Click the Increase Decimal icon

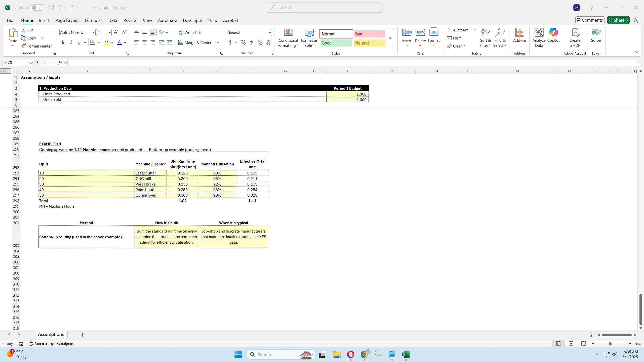point(260,43)
